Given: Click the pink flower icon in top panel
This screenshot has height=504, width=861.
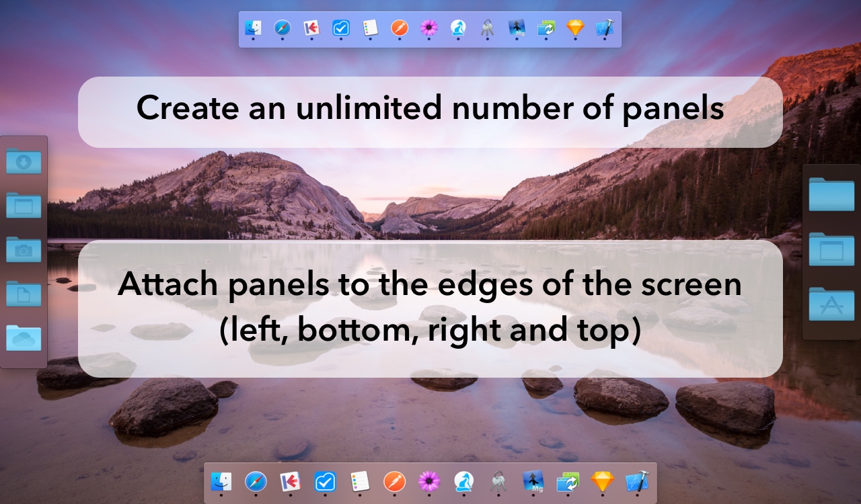Looking at the screenshot, I should coord(429,28).
